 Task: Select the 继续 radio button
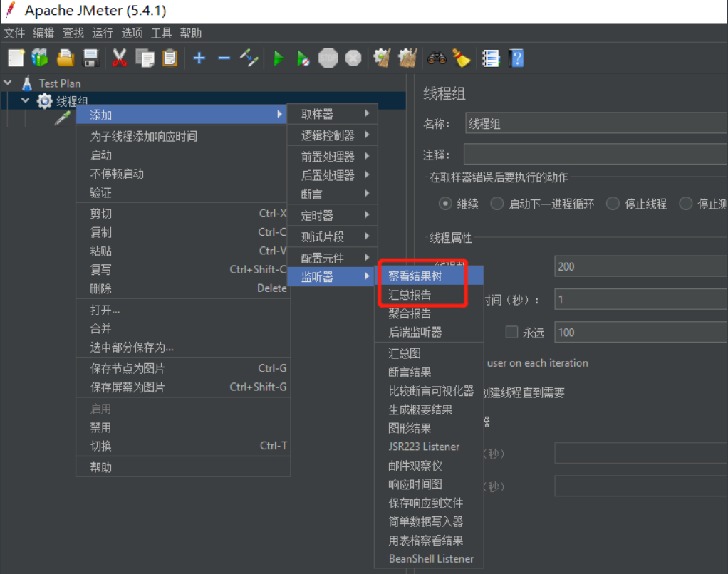tap(445, 204)
